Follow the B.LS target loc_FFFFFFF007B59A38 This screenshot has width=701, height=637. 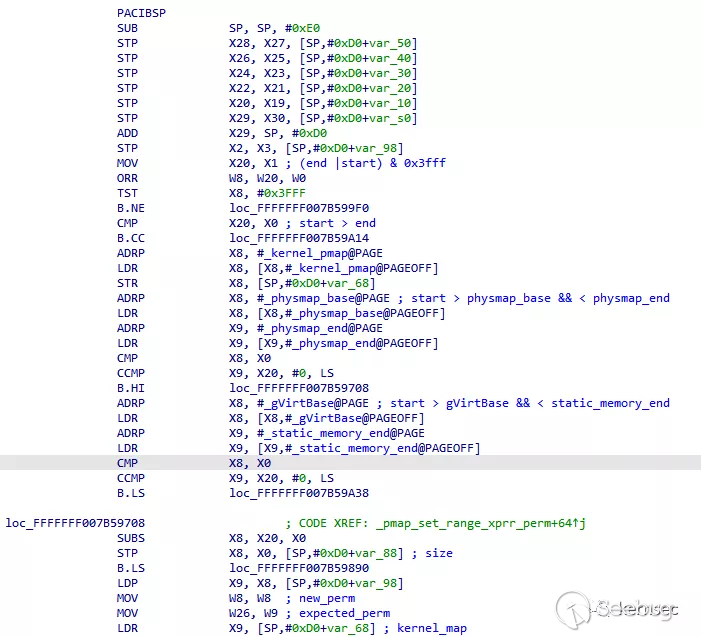tap(299, 493)
